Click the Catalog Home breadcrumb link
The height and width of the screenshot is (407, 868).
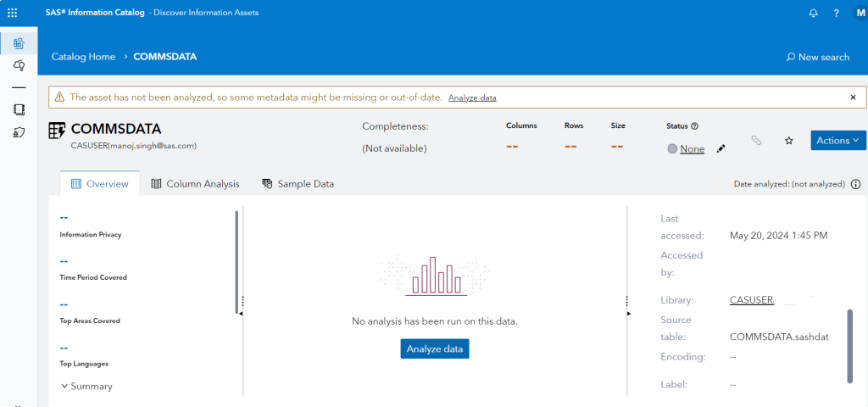click(83, 57)
